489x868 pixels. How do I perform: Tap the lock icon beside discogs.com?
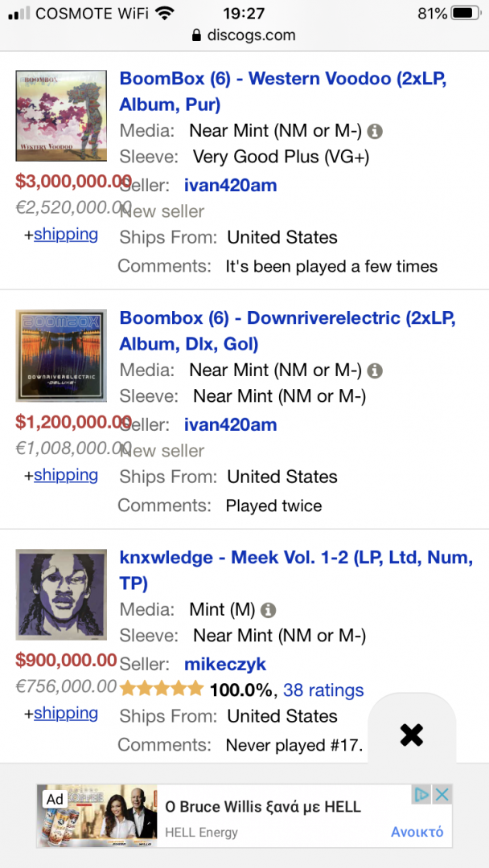tap(195, 36)
